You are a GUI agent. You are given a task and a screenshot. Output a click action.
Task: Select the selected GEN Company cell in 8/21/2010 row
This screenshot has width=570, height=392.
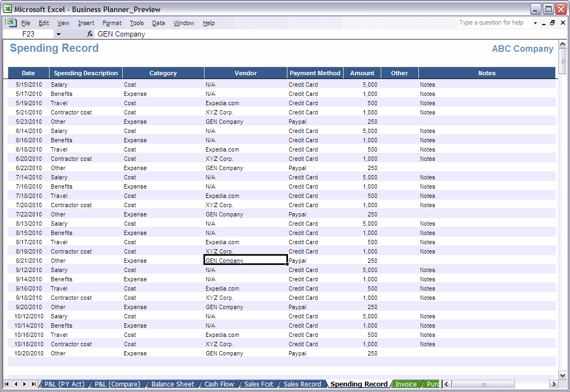tap(246, 260)
